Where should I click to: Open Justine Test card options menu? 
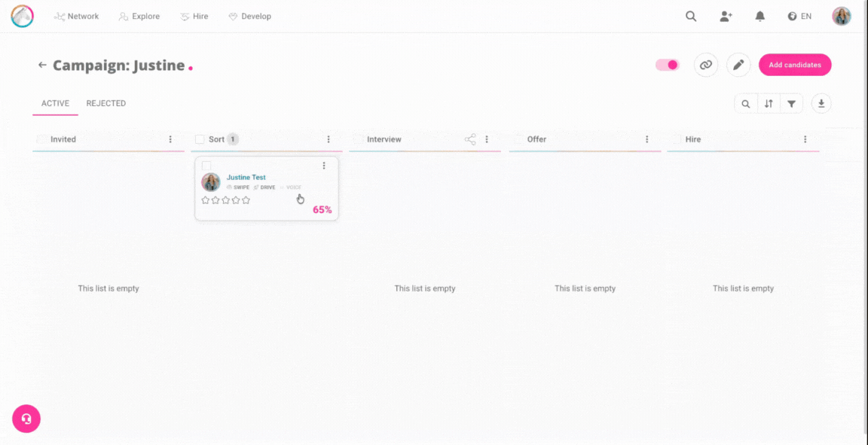pos(324,166)
